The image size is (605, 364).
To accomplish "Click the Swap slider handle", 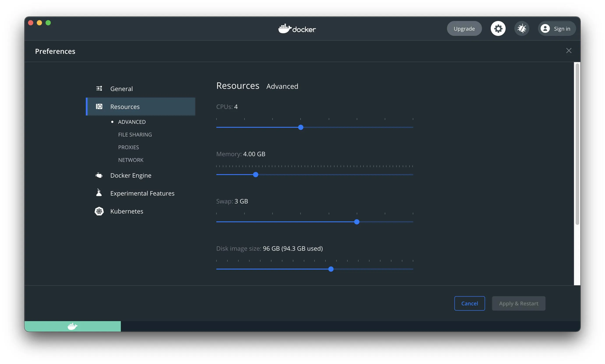I will (356, 222).
